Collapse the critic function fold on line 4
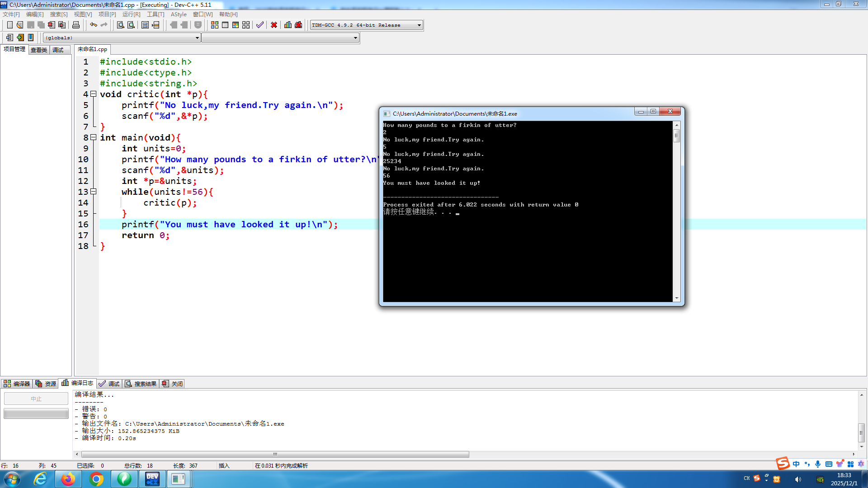 (94, 94)
